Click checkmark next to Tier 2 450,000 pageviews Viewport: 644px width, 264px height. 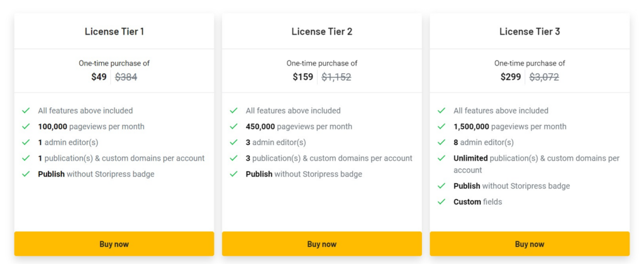(x=234, y=127)
